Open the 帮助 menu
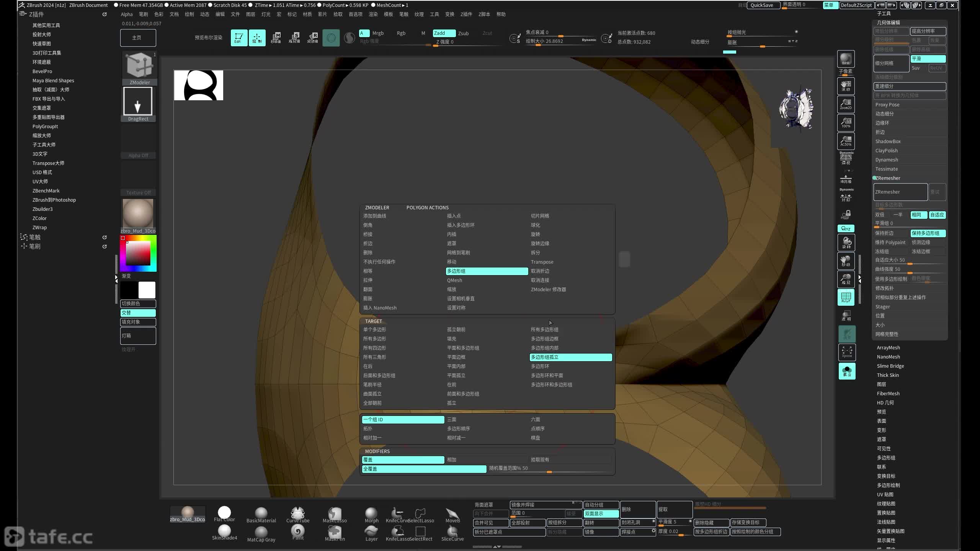This screenshot has width=980, height=551. (x=501, y=14)
